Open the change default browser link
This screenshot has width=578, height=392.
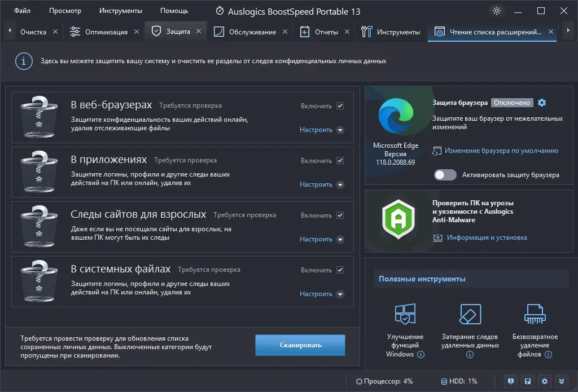tap(501, 151)
